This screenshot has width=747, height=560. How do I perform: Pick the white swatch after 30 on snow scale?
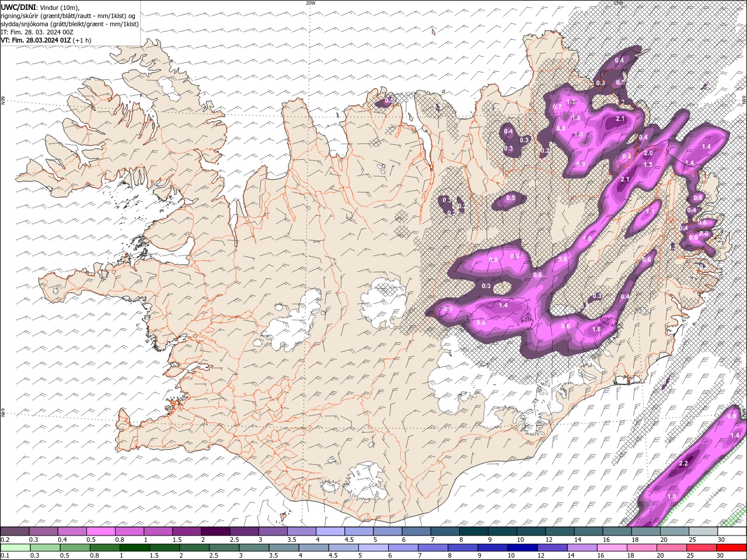point(732,531)
